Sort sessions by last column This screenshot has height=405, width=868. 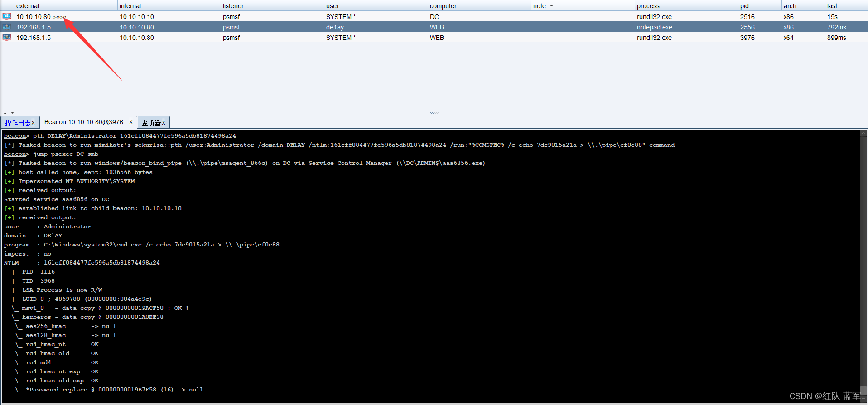[846, 6]
